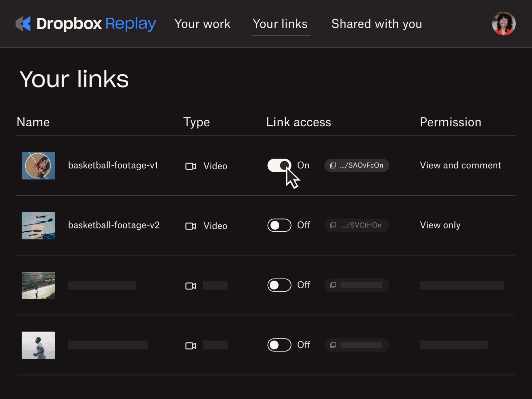The width and height of the screenshot is (532, 399).
Task: Open the basketball-footage-v1 thumbnail
Action: [x=38, y=166]
